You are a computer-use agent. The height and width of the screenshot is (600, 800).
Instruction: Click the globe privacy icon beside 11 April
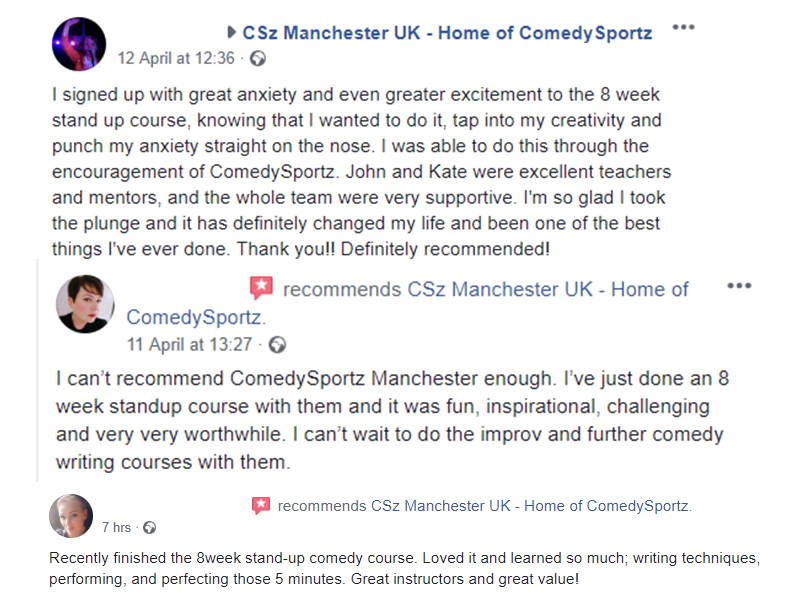pyautogui.click(x=278, y=344)
